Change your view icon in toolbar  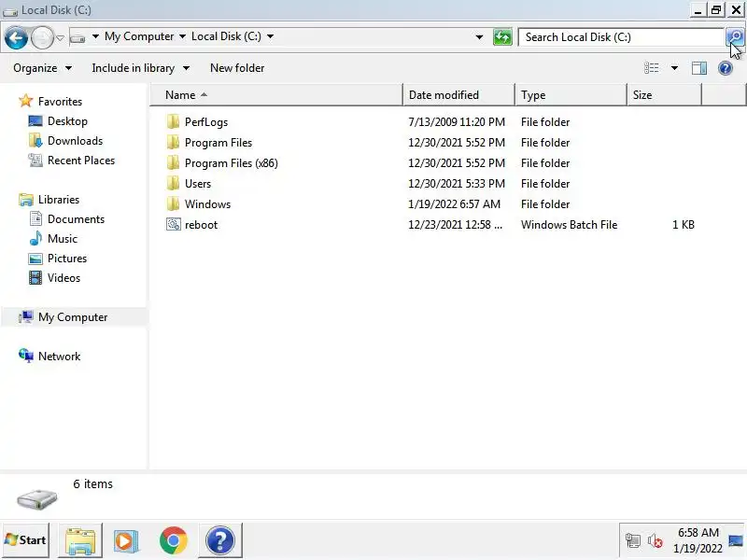651,68
